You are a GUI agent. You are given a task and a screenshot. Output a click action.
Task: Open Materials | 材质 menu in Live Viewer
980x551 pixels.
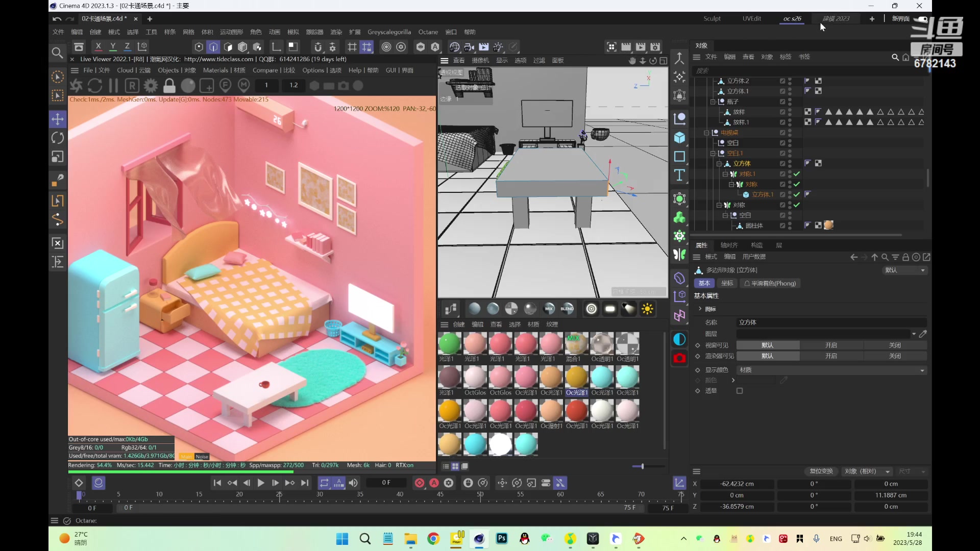point(224,70)
